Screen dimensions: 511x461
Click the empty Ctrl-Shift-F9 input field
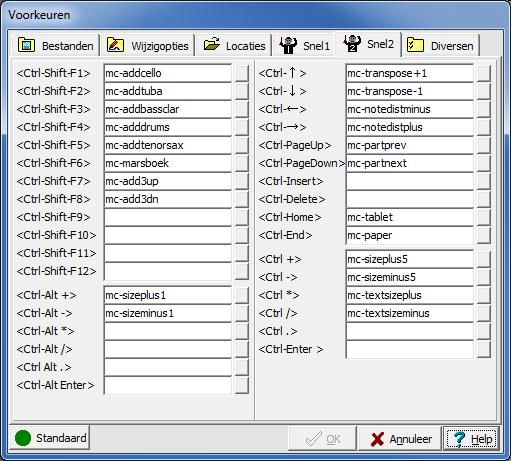coord(168,217)
